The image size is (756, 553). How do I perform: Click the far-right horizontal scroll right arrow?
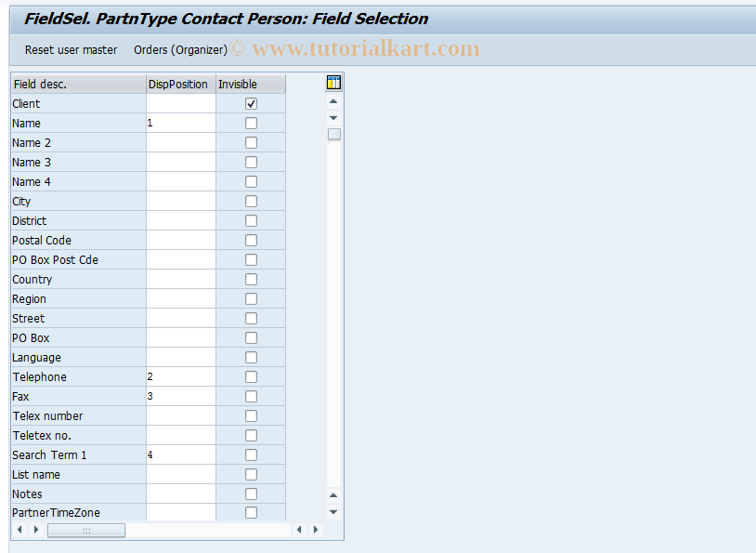[x=316, y=530]
